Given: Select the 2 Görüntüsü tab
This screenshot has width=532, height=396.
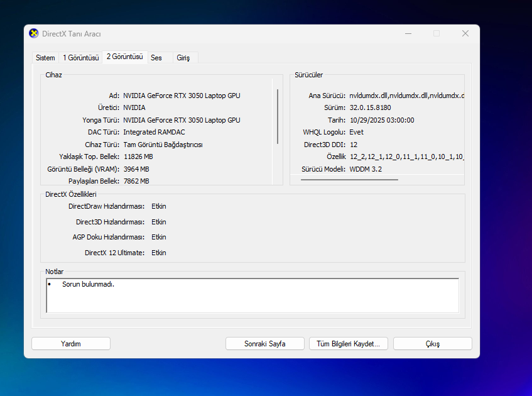Looking at the screenshot, I should 125,57.
